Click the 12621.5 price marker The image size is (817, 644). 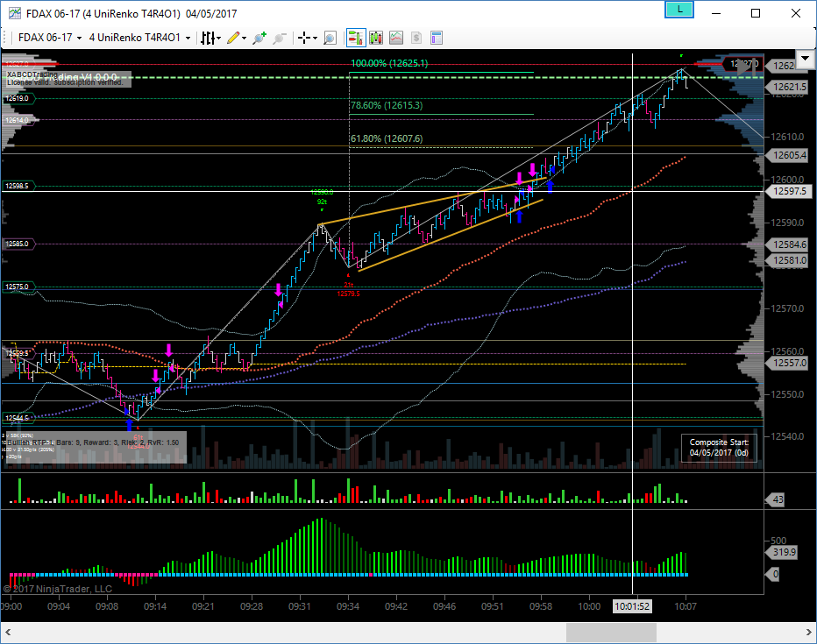(787, 87)
